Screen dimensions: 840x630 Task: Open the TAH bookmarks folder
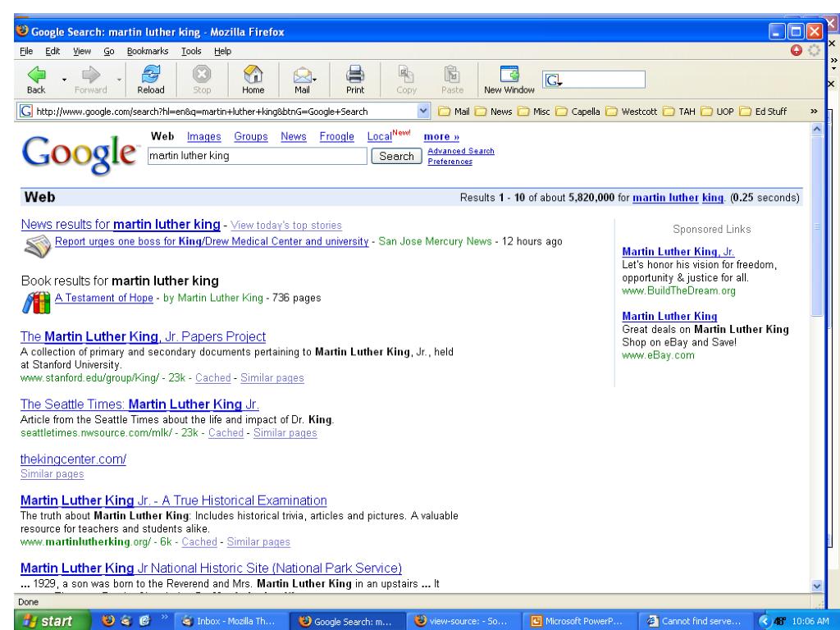pos(679,112)
